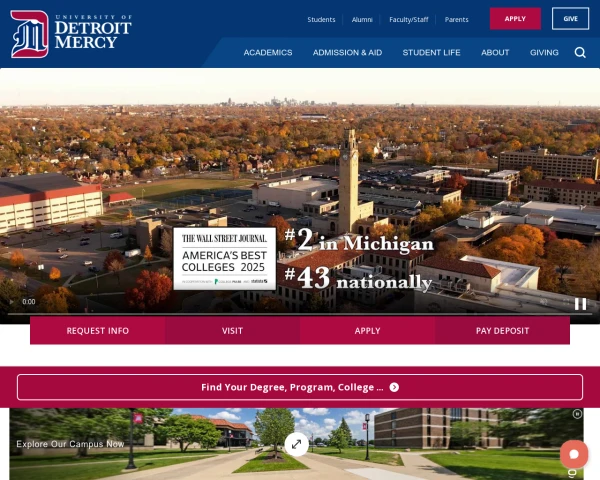Click the Request Info button

pos(98,331)
